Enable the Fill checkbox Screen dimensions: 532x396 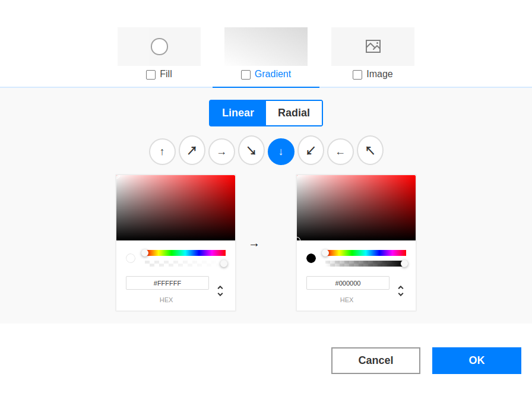151,75
